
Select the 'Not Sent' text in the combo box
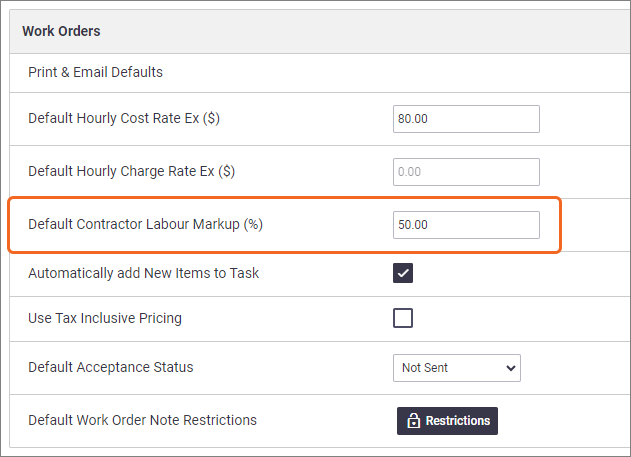point(425,368)
